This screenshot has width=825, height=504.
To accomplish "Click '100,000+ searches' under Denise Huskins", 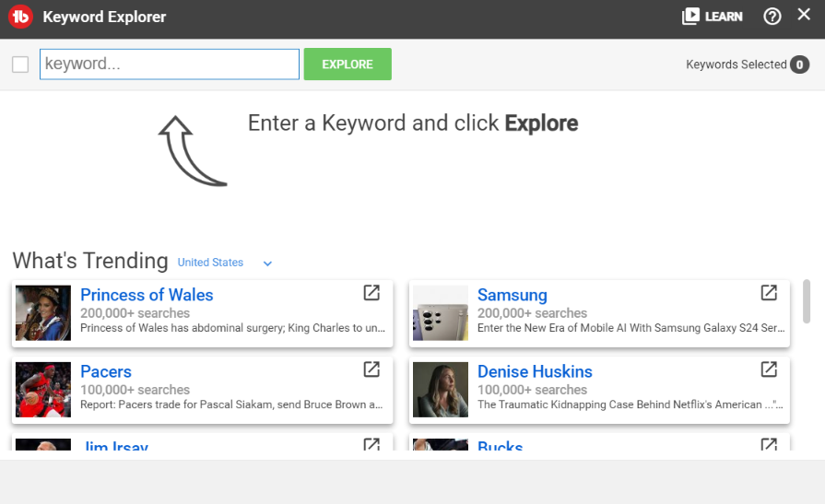I will pos(532,390).
